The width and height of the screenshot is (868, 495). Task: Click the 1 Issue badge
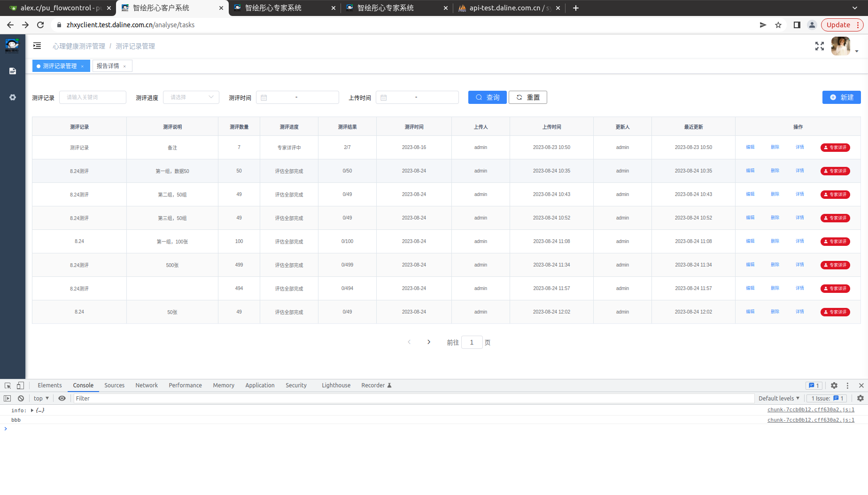click(x=827, y=398)
